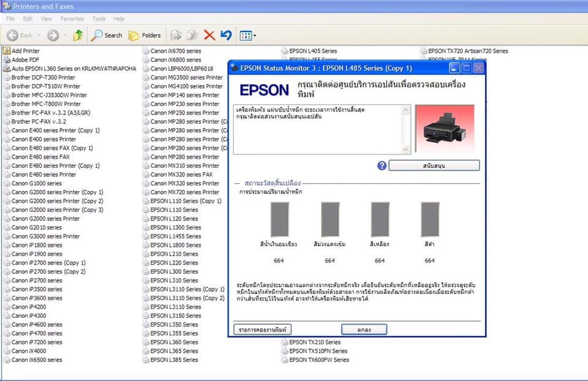Click the Move To toolbar icon

pyautogui.click(x=176, y=36)
